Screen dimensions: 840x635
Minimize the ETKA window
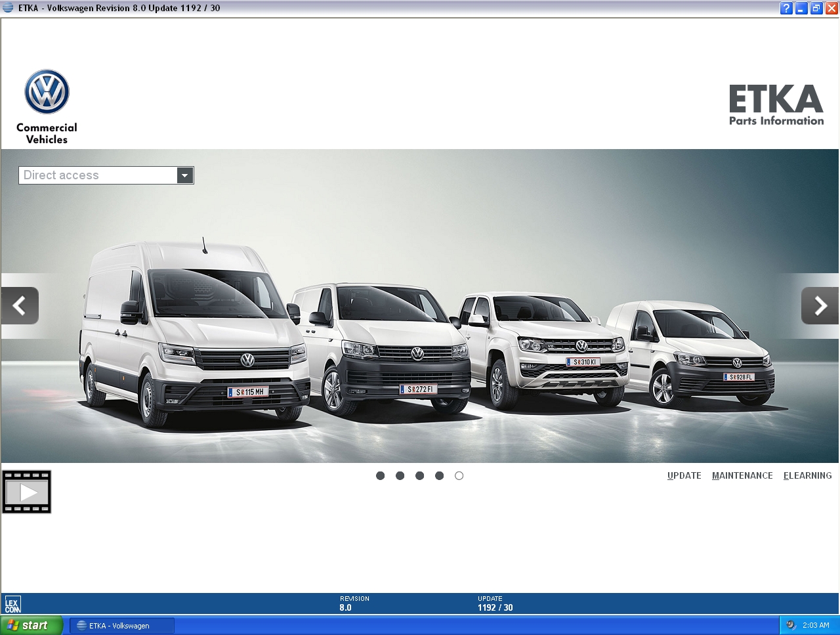(801, 9)
